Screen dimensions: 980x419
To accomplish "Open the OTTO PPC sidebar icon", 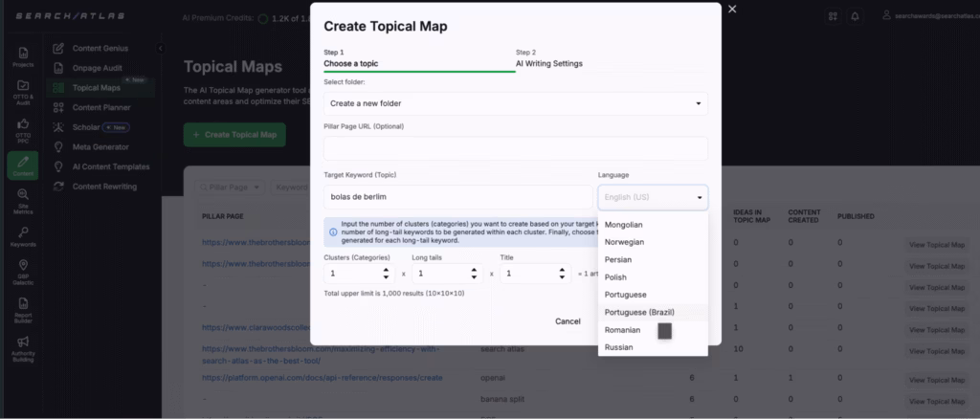I will (x=22, y=130).
